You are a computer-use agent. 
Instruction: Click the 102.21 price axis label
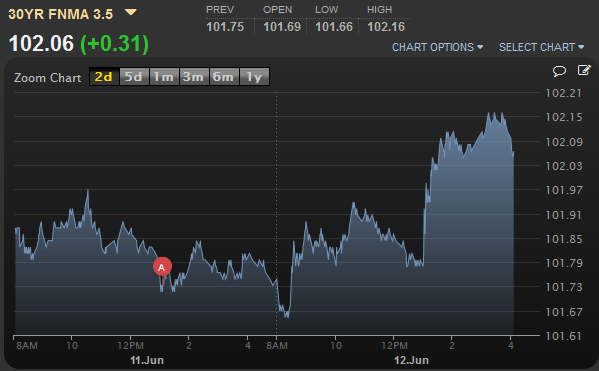(x=563, y=93)
